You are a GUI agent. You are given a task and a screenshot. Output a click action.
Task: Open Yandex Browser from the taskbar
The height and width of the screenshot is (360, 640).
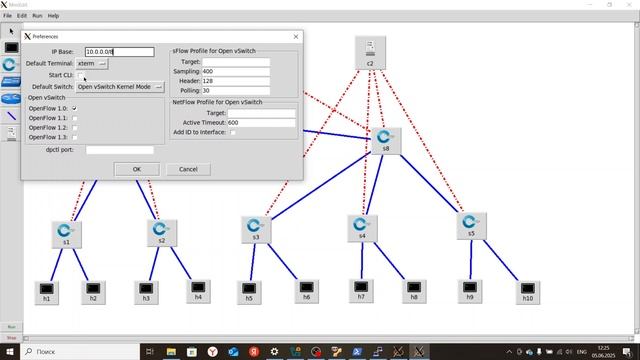[213, 351]
